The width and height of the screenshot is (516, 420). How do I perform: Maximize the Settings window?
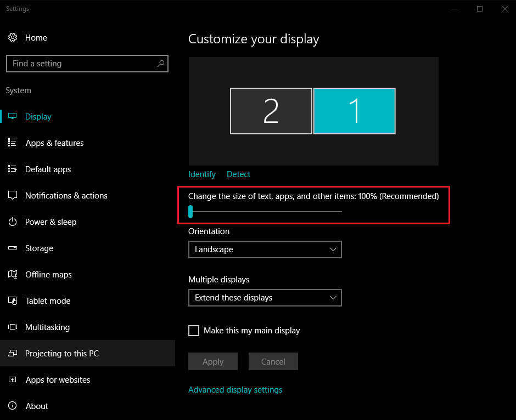(480, 9)
